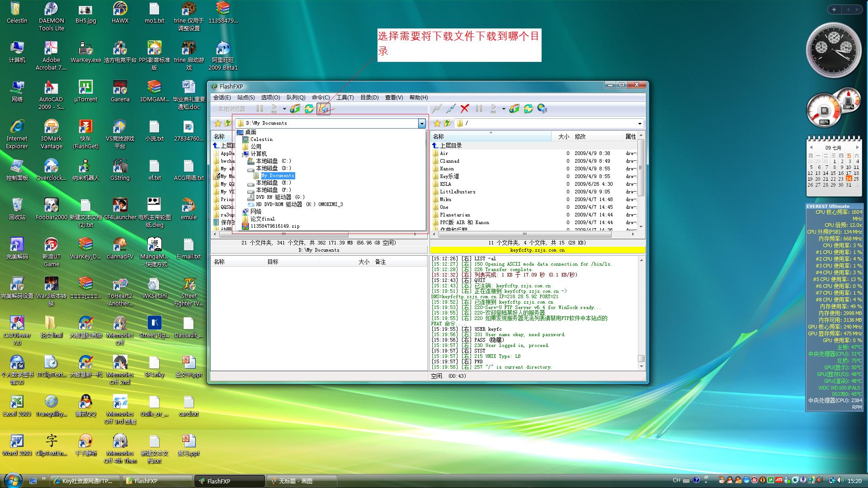This screenshot has height=488, width=868.
Task: Select 公用 folder in the path tree
Action: point(256,147)
